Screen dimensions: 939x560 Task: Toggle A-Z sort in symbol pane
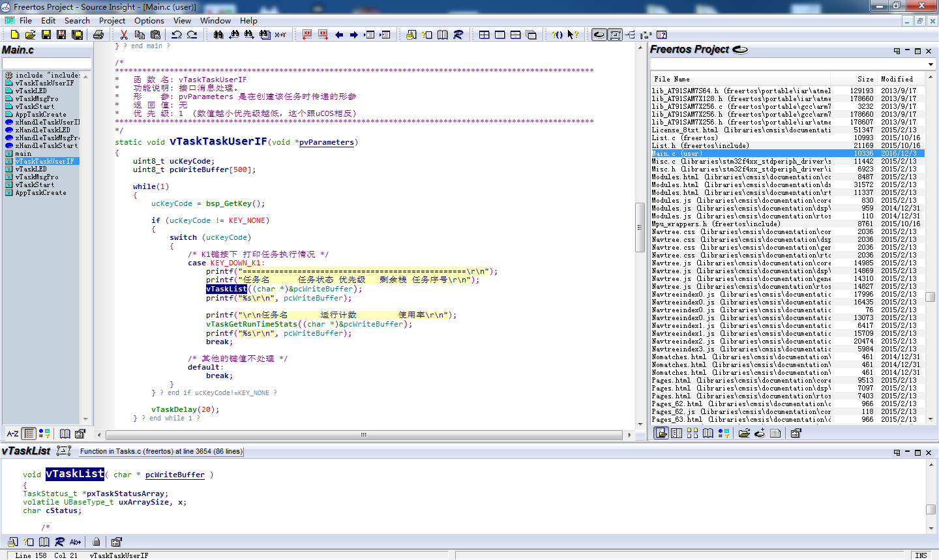coord(12,434)
